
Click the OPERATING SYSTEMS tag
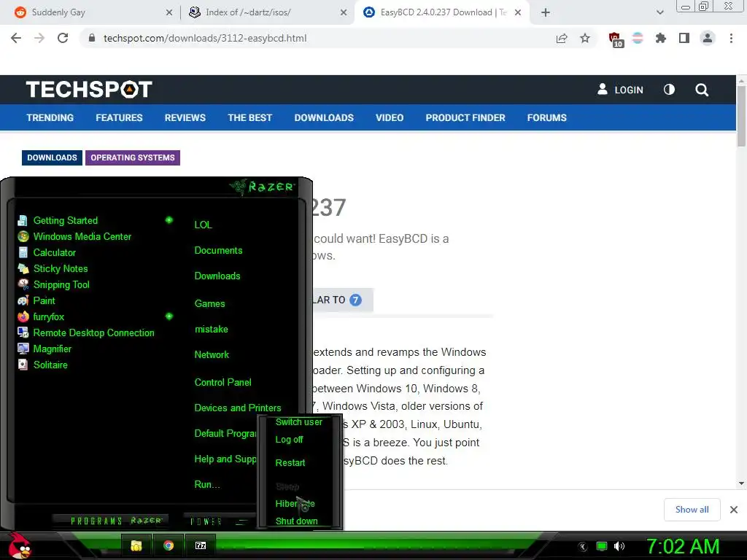133,157
